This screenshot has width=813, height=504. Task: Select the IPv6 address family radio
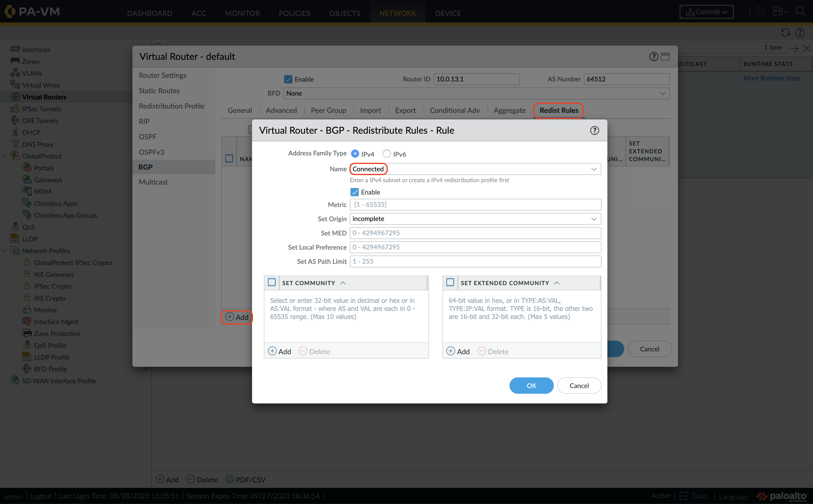tap(386, 154)
